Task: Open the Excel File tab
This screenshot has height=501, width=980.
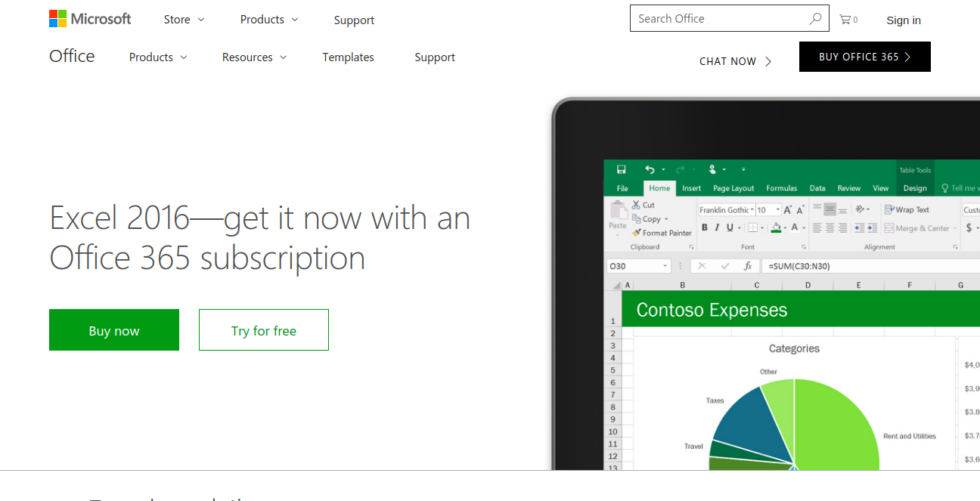Action: pyautogui.click(x=622, y=188)
